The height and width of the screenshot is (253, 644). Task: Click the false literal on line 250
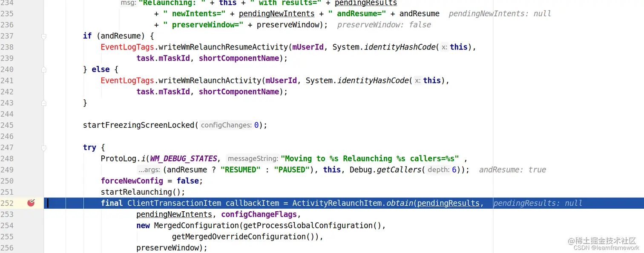188,181
